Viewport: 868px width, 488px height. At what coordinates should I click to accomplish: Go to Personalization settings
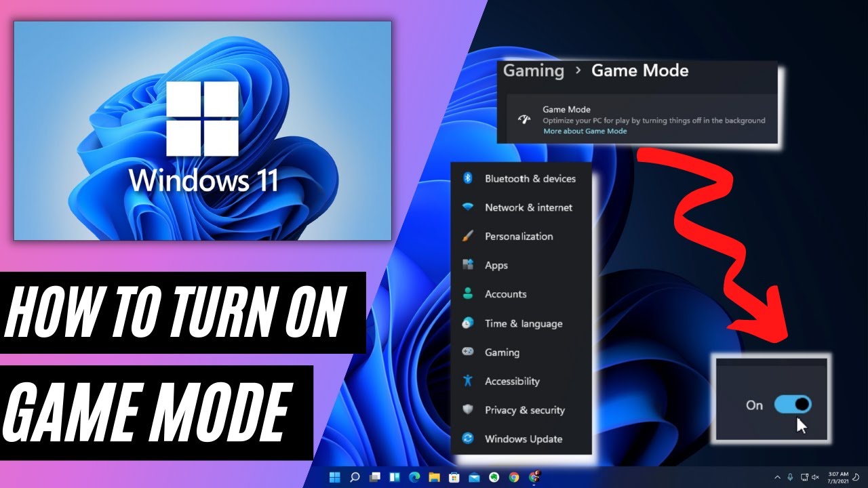coord(518,237)
